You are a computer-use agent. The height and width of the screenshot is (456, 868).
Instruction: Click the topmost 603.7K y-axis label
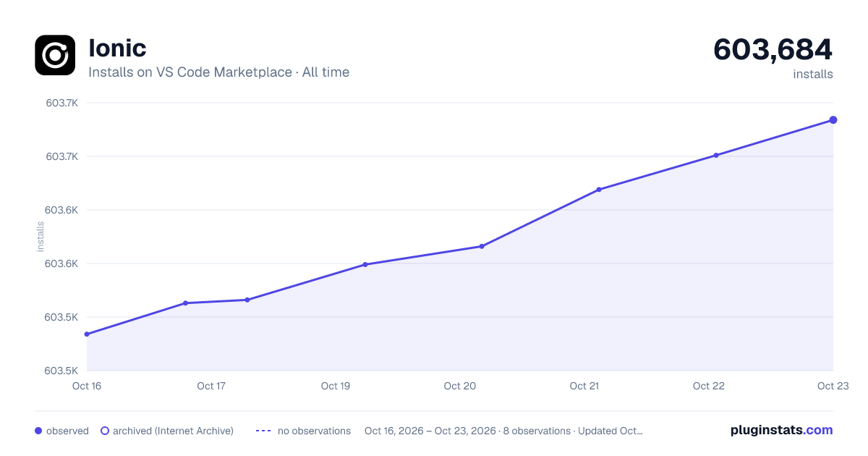61,103
